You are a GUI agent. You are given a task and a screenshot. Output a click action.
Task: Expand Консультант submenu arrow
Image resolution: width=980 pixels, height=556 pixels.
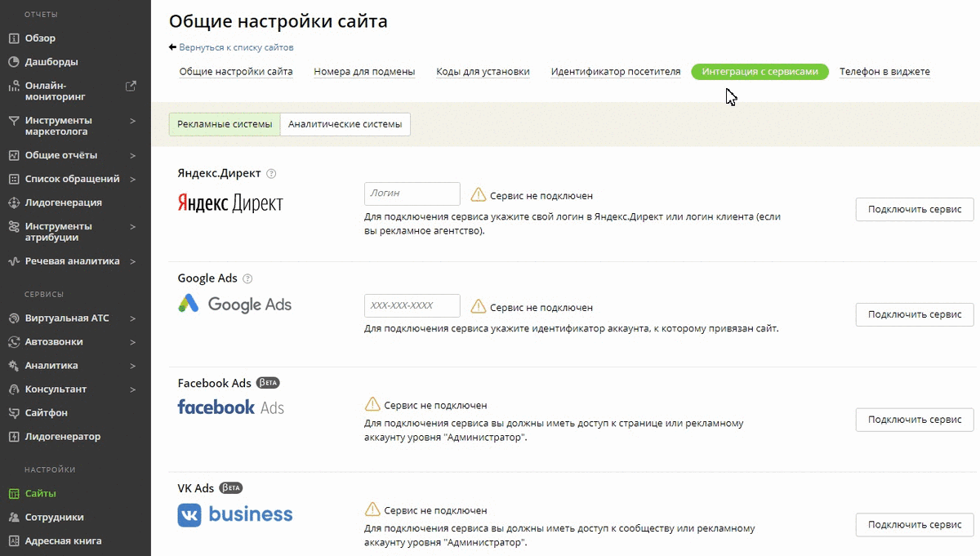(133, 389)
